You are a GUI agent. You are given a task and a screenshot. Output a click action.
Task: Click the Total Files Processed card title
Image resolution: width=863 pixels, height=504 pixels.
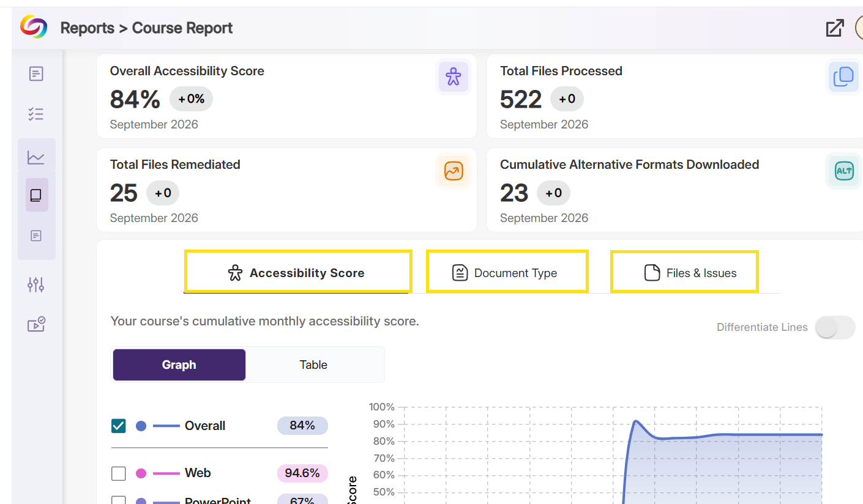561,71
